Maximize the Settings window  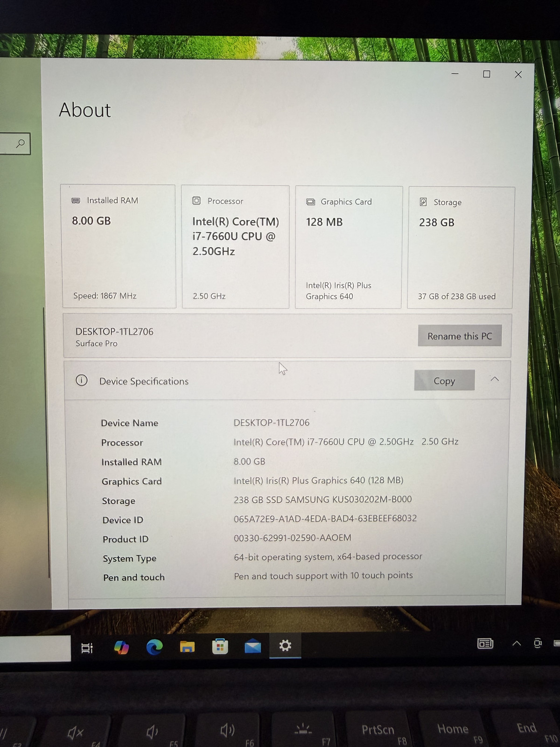pos(486,74)
